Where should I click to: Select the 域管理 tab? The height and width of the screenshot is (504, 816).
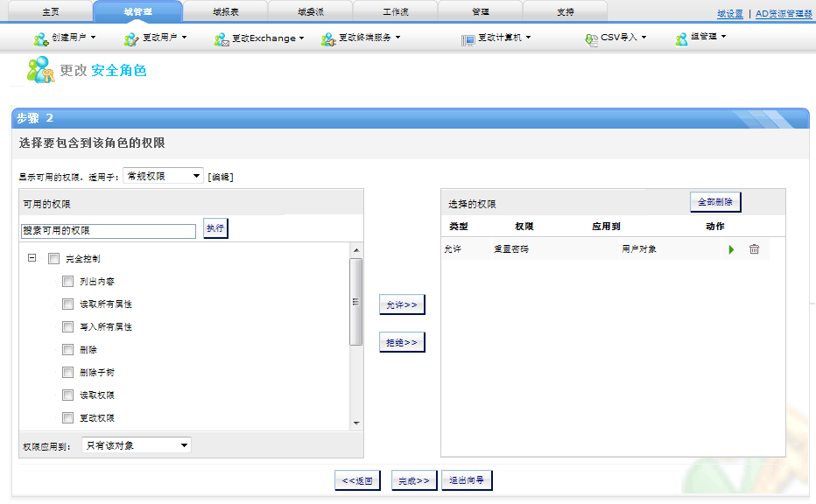tap(138, 11)
